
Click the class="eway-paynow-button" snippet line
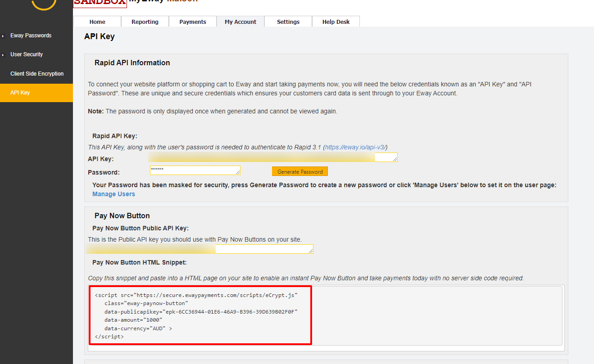click(x=146, y=304)
